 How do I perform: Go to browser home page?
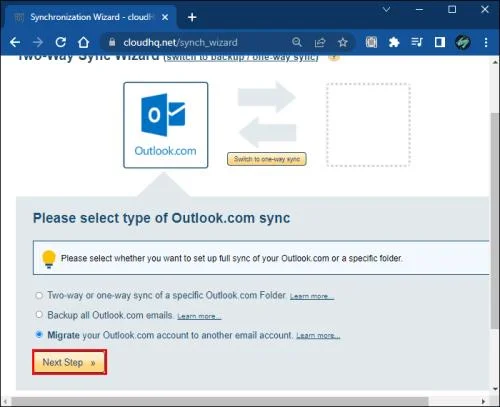click(83, 42)
